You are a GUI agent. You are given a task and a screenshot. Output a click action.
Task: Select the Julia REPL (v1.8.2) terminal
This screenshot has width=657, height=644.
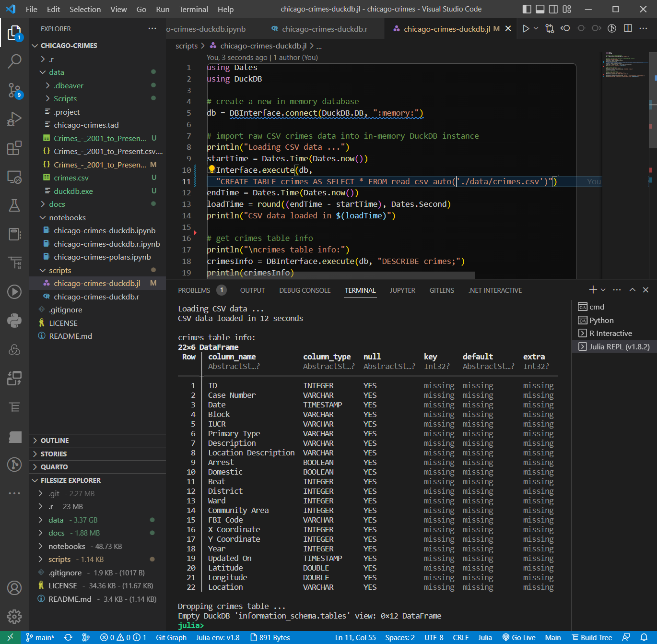614,346
